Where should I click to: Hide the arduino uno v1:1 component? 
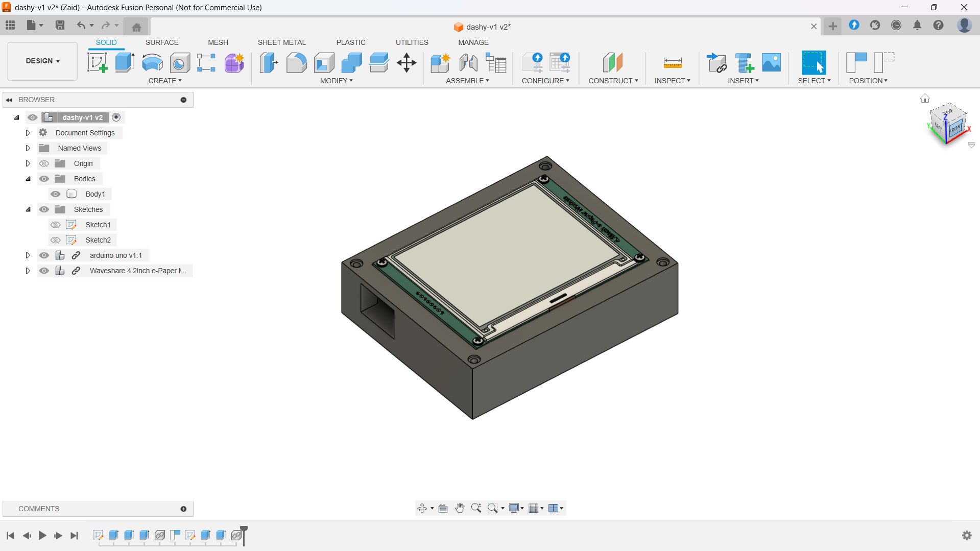pyautogui.click(x=44, y=255)
